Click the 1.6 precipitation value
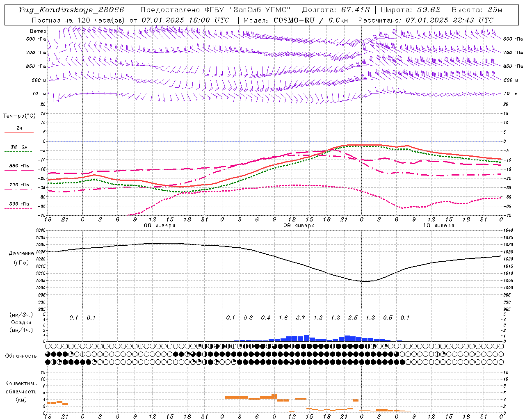The height and width of the screenshot is (420, 525). point(283,318)
